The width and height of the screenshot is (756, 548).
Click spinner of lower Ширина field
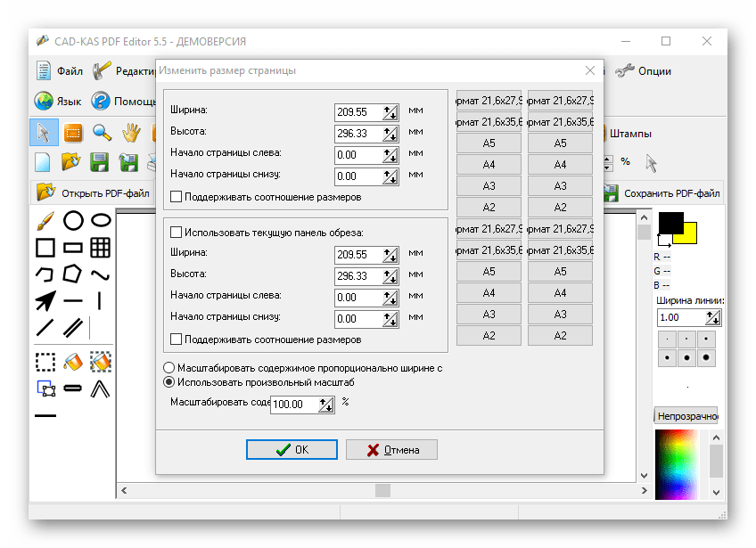tap(390, 255)
